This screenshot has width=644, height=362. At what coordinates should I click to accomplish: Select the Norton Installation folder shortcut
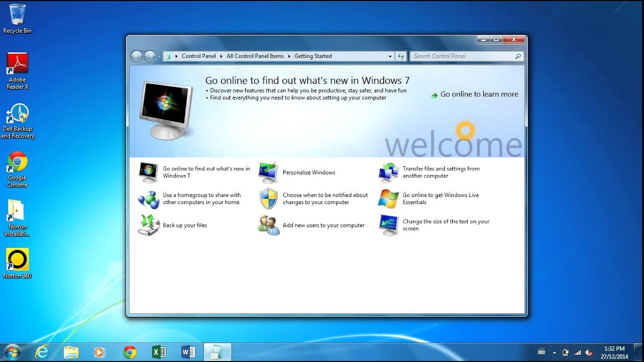pos(17,218)
